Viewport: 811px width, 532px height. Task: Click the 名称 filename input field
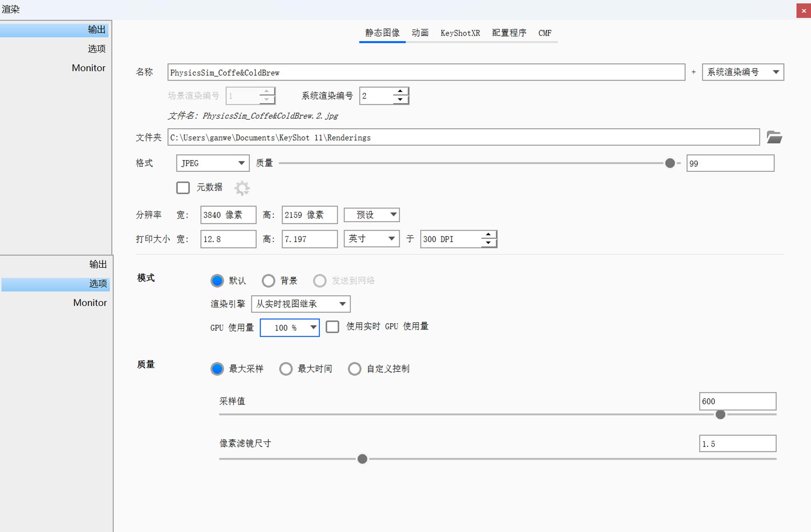(x=426, y=73)
